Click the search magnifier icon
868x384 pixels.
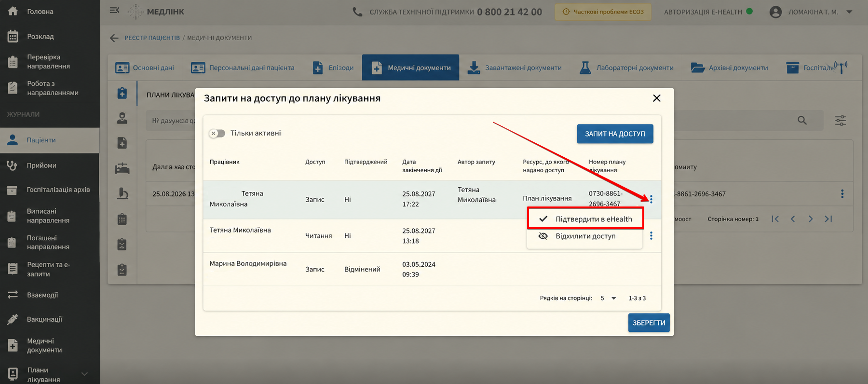click(802, 120)
